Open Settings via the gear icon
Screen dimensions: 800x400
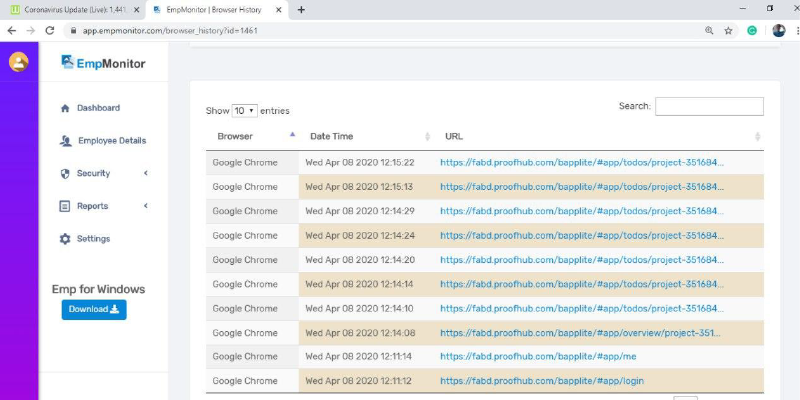point(65,239)
